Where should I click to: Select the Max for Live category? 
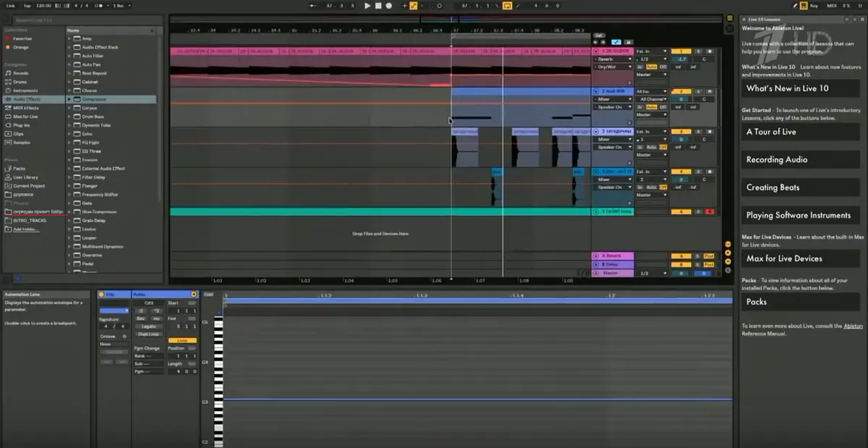tap(25, 117)
